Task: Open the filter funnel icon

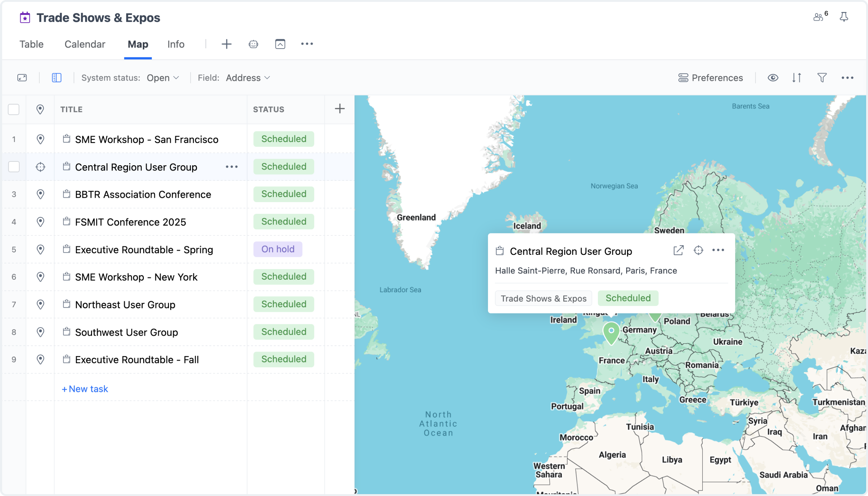Action: (x=822, y=78)
